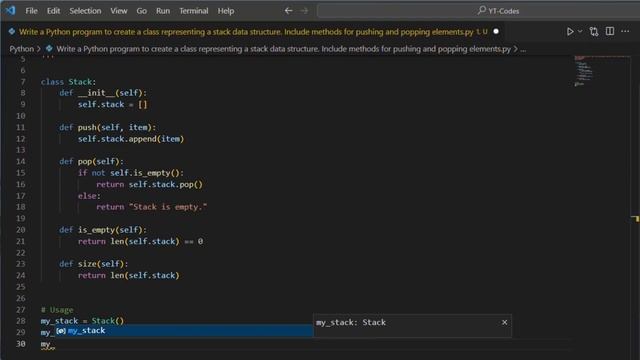Click the 'def __init__(self):' line
640x360 pixels.
pos(103,93)
